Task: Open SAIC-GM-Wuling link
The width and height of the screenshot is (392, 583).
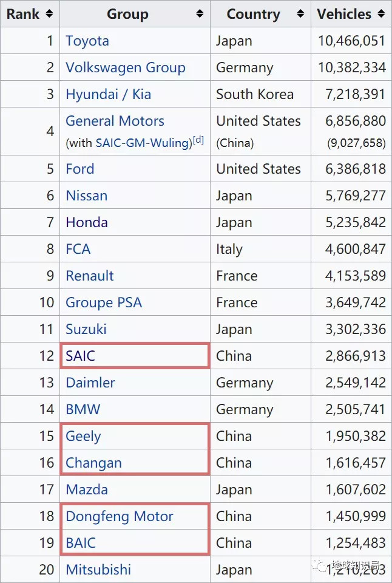Action: 143,143
